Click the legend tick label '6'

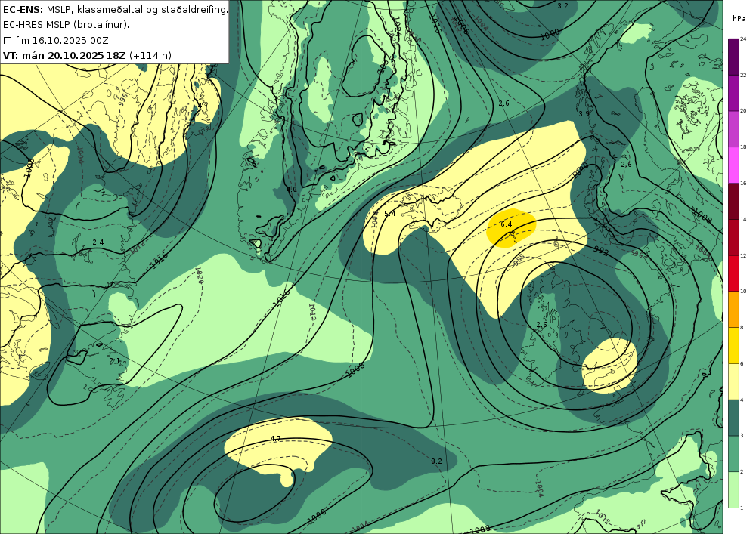(x=742, y=363)
